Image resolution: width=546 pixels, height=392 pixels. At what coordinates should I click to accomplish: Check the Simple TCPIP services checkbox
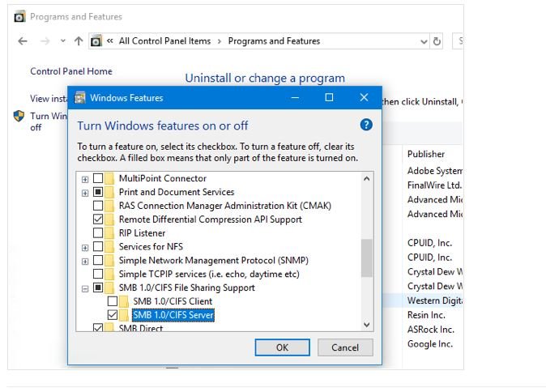[98, 274]
